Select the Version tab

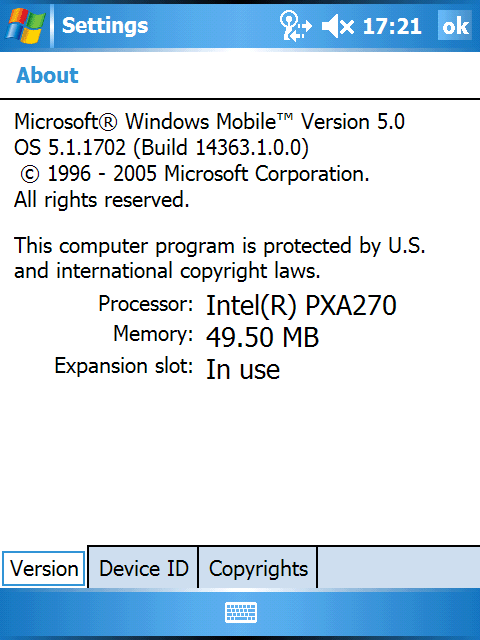pyautogui.click(x=44, y=568)
